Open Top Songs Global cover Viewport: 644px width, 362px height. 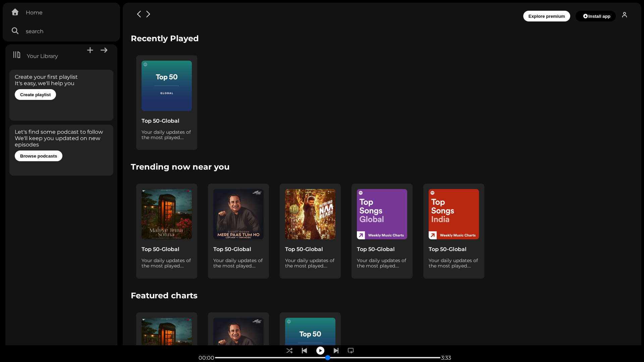(382, 214)
